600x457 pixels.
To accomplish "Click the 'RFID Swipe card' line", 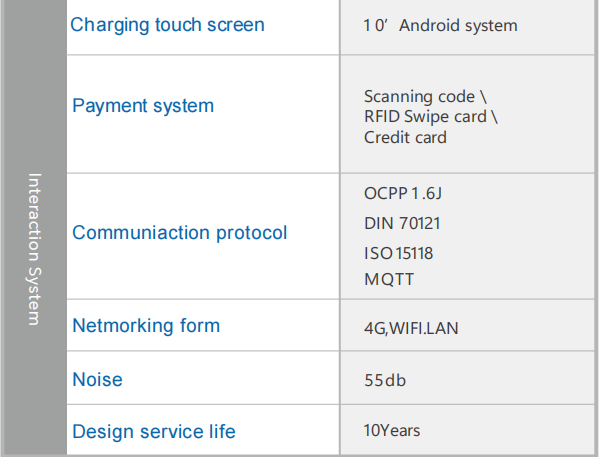I will point(430,117).
